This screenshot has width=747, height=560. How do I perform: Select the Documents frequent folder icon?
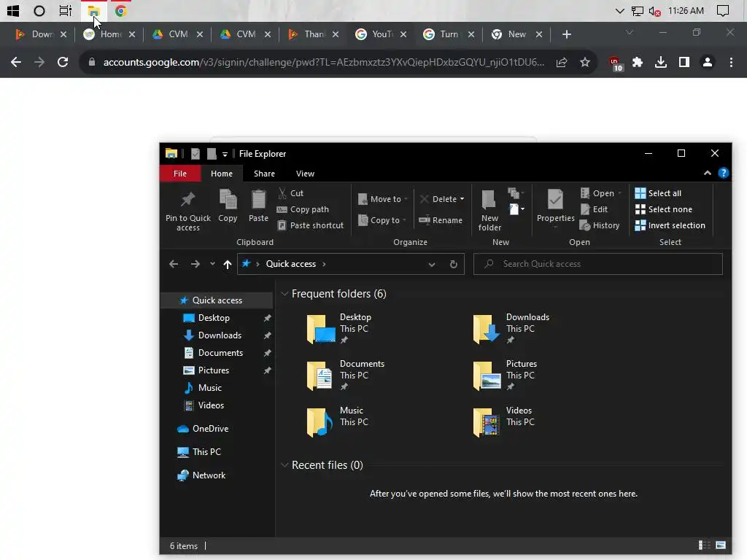pyautogui.click(x=320, y=376)
